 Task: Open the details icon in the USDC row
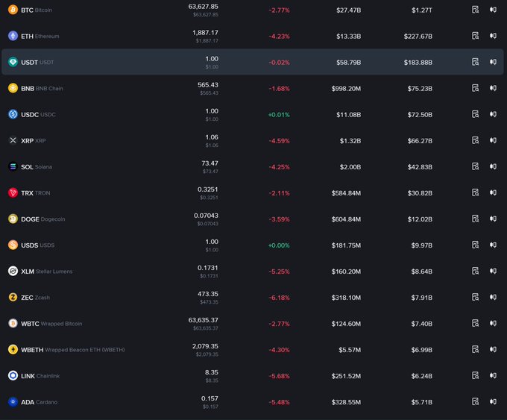pyautogui.click(x=475, y=114)
